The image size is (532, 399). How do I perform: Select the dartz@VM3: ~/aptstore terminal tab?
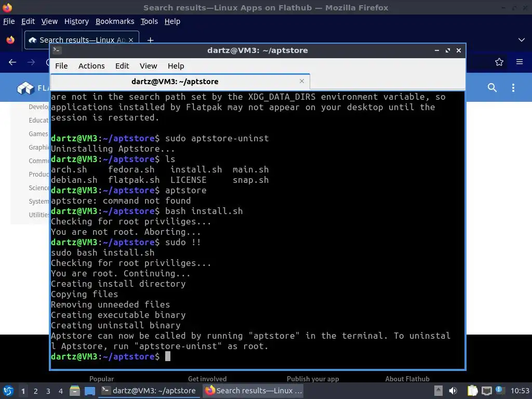click(180, 82)
